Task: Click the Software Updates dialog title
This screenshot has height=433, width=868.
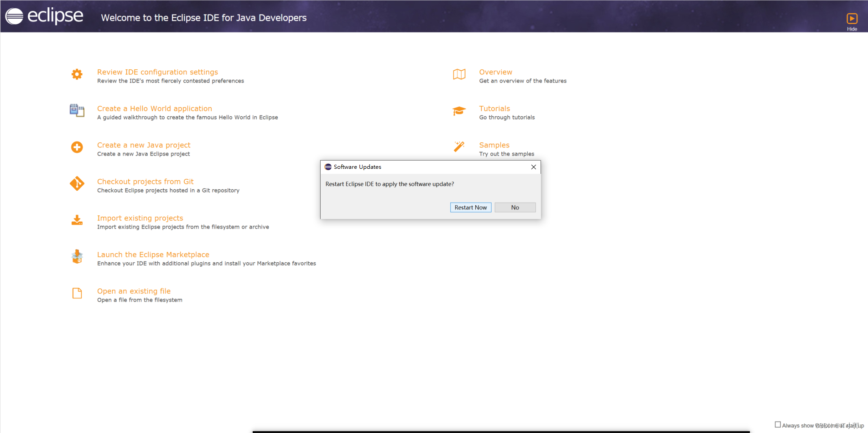Action: 358,167
